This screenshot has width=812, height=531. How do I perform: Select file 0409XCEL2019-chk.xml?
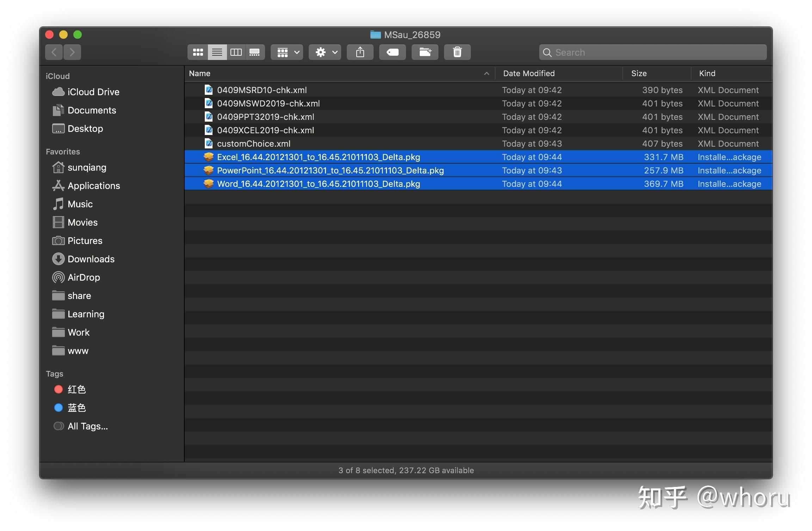[478, 130]
